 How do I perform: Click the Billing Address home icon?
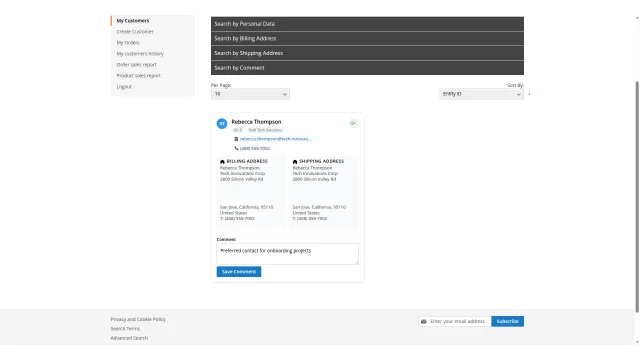coord(222,162)
